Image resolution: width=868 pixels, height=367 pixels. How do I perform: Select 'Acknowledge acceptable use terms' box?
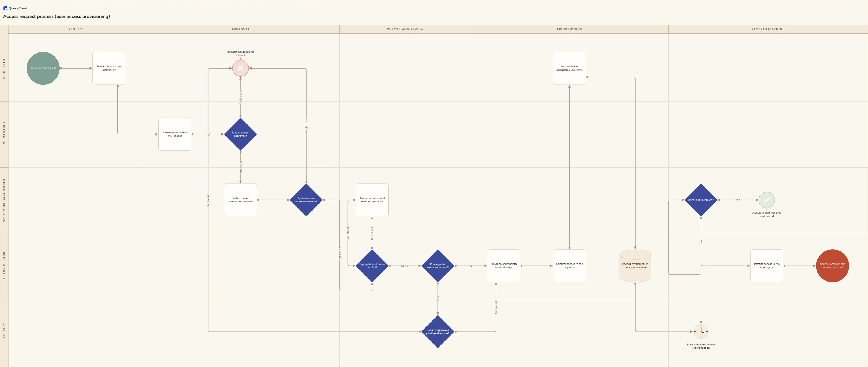coord(569,68)
